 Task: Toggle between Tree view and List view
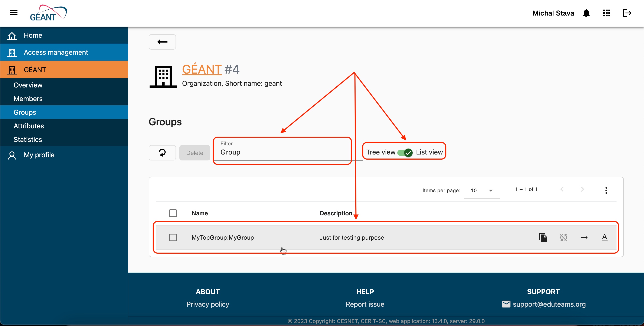[405, 152]
